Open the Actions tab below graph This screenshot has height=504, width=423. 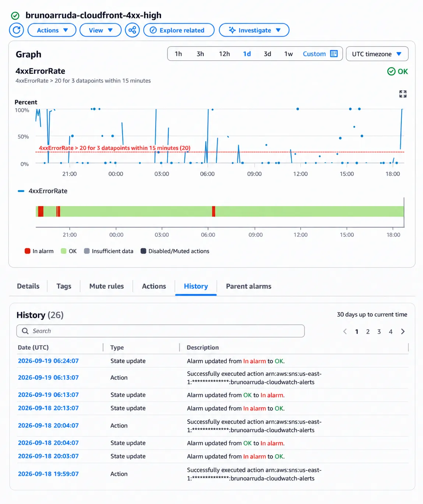point(154,286)
